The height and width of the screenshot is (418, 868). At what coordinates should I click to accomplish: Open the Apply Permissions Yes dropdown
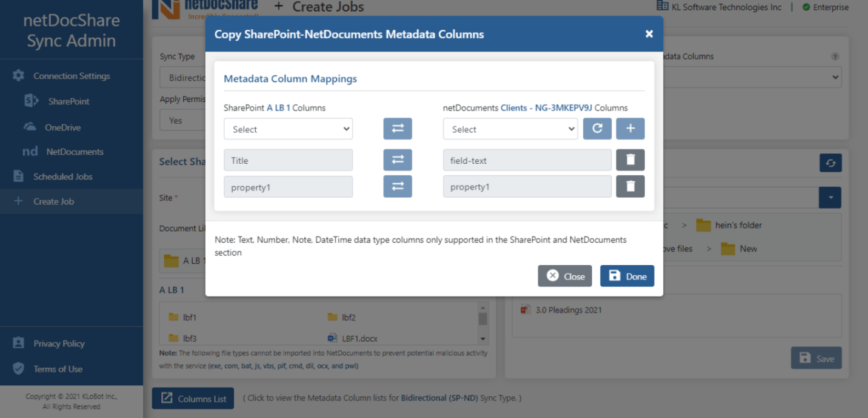click(182, 120)
